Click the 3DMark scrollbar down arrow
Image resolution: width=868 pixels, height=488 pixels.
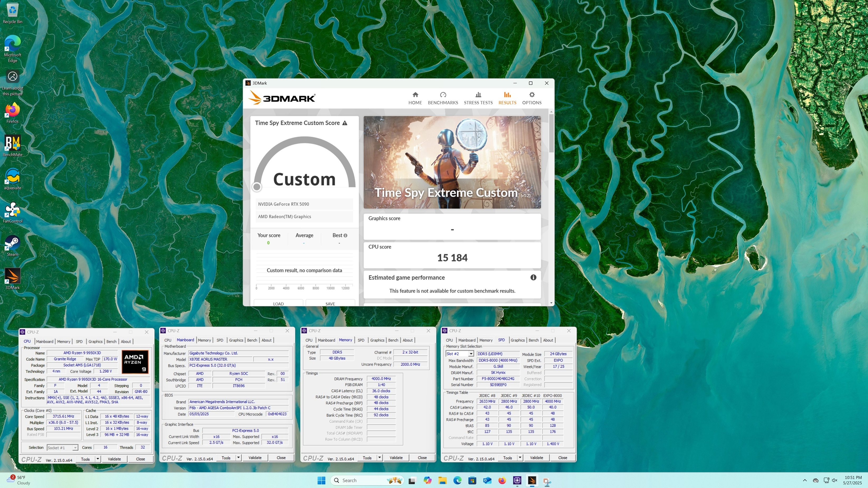click(551, 303)
